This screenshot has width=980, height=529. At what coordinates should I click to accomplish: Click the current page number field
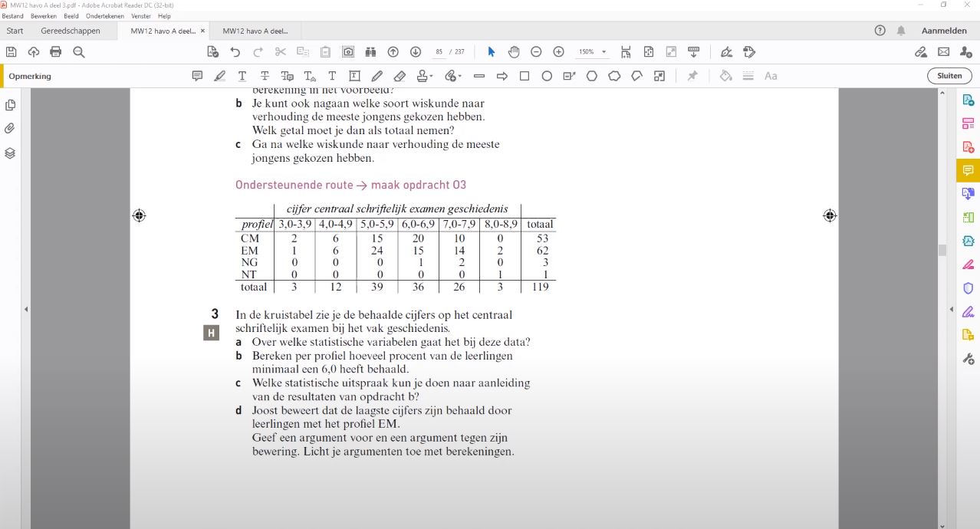pos(439,52)
